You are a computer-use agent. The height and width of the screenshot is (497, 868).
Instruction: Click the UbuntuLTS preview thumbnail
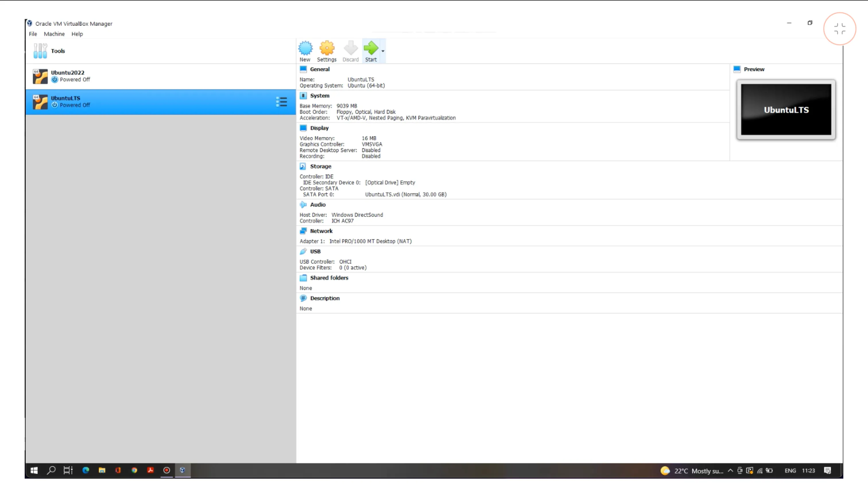click(786, 109)
